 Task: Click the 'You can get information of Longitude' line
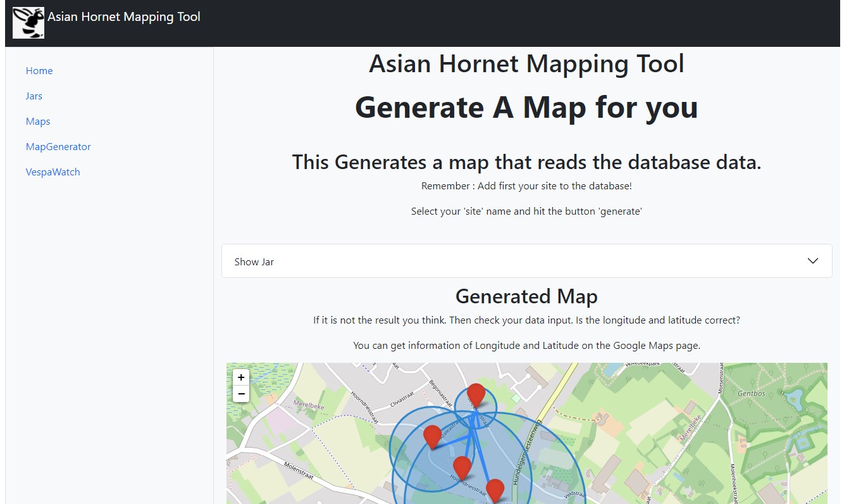click(x=526, y=346)
